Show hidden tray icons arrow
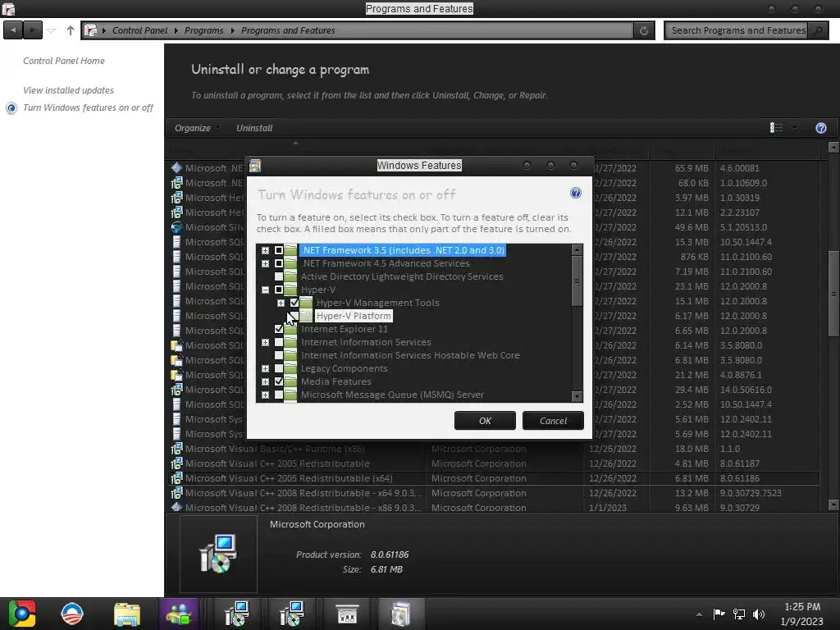840x630 pixels. point(699,614)
